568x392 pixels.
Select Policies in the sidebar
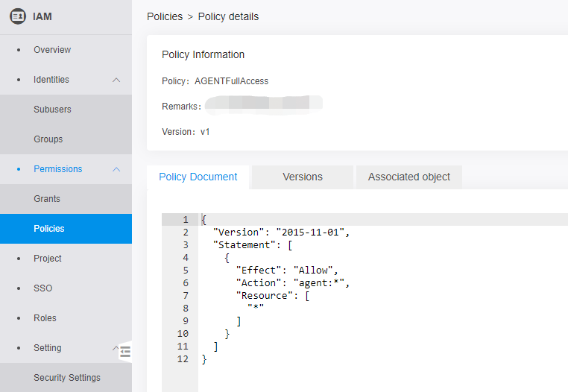[x=66, y=229]
